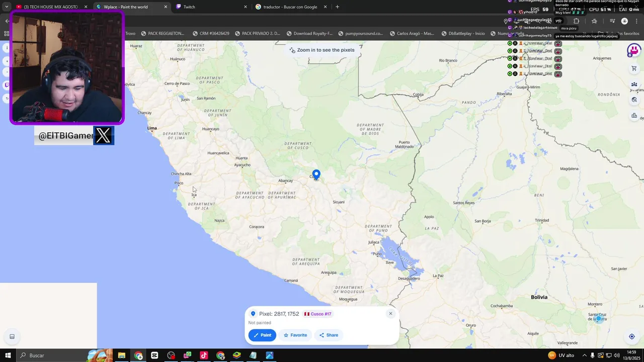Click the Ayacucho city label
Image resolution: width=644 pixels, height=362 pixels.
242,165
